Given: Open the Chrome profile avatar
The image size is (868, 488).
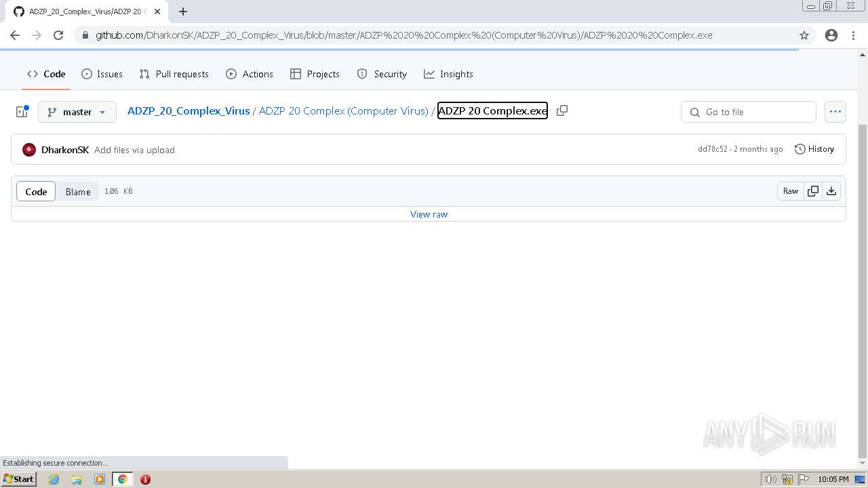Looking at the screenshot, I should pyautogui.click(x=831, y=35).
